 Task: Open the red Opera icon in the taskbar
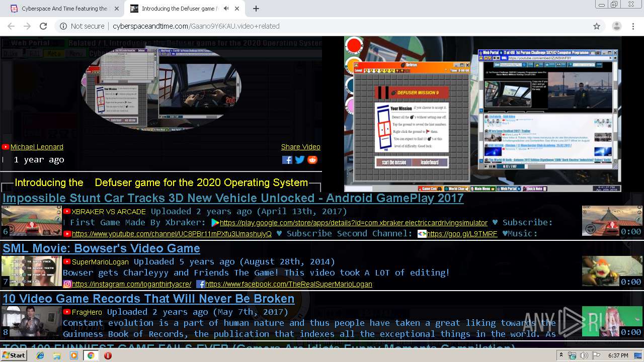click(108, 355)
